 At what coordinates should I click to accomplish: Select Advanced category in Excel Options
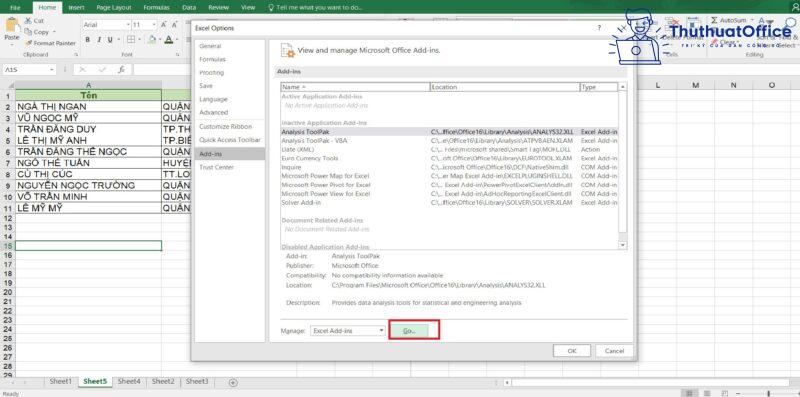pos(230,112)
